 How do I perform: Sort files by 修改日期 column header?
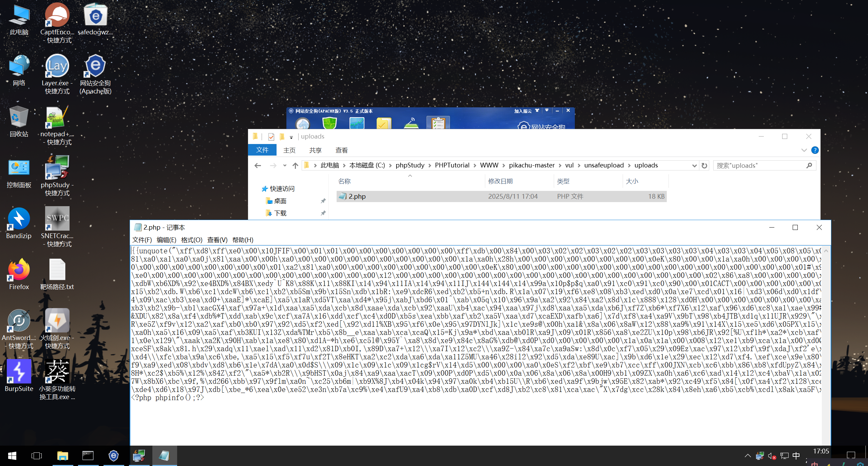click(500, 181)
